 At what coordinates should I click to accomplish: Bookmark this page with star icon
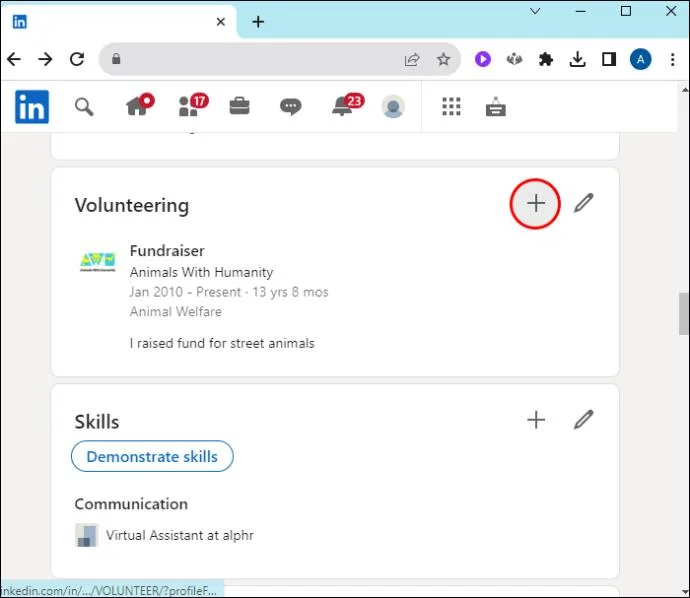click(x=444, y=59)
